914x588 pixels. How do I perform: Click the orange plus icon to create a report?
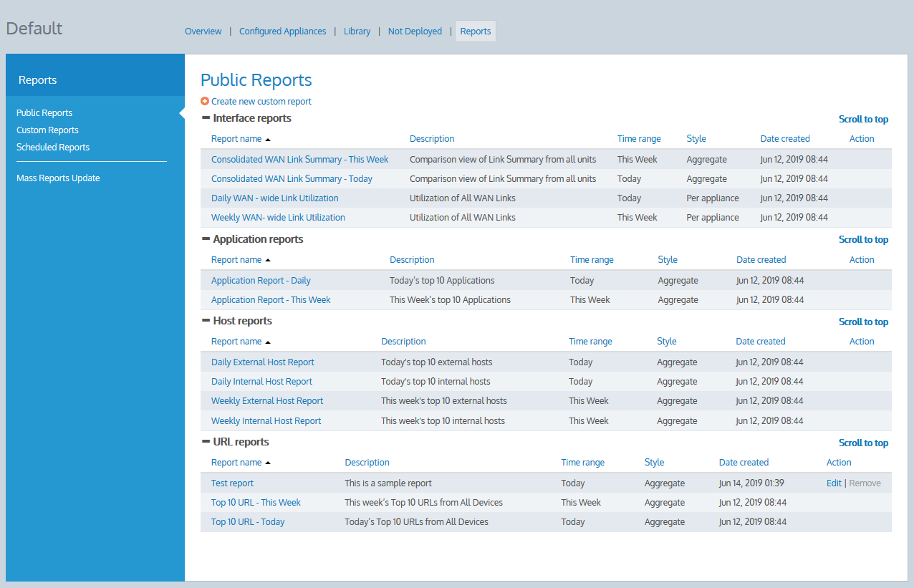[x=206, y=101]
